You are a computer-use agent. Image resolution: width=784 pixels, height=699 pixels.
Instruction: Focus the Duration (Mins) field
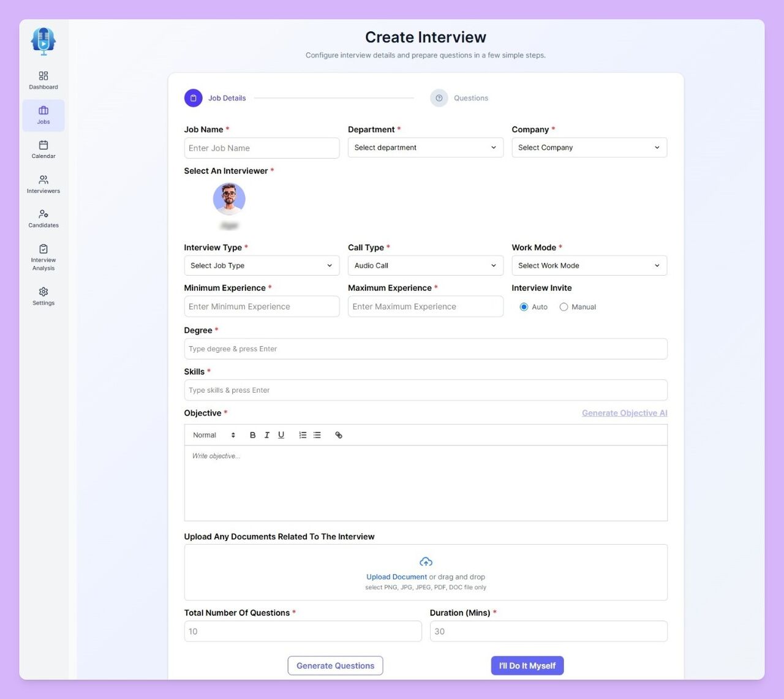tap(549, 632)
